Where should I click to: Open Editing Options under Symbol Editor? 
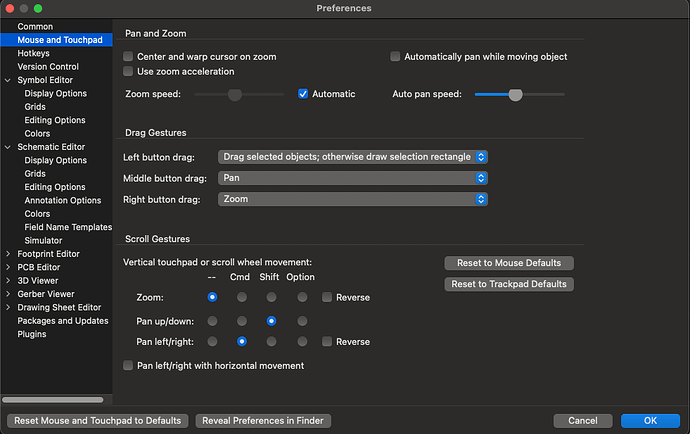55,120
